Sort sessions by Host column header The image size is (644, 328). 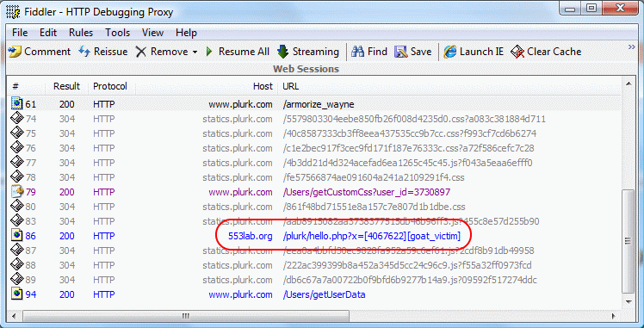263,87
